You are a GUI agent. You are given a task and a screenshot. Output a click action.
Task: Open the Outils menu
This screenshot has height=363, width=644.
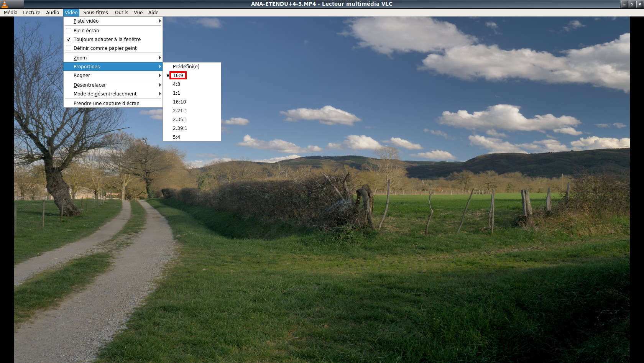tap(122, 13)
